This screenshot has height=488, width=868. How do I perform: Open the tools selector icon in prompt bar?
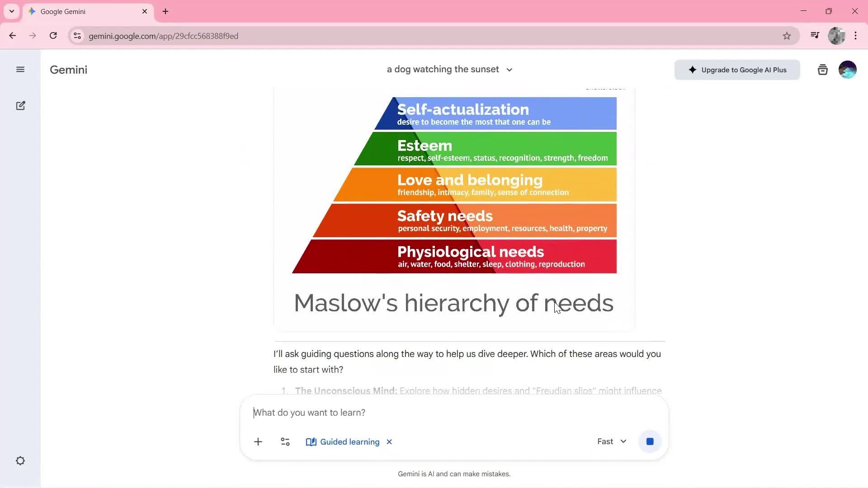(285, 441)
